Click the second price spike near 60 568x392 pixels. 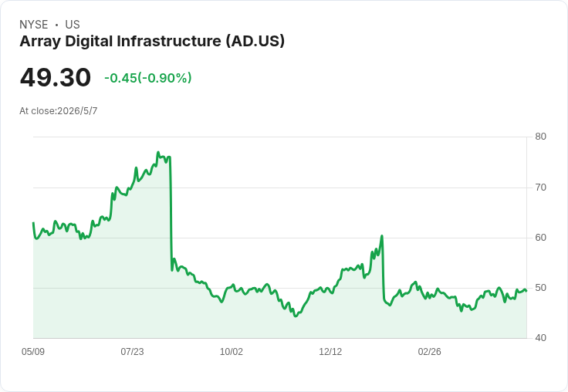tap(382, 236)
